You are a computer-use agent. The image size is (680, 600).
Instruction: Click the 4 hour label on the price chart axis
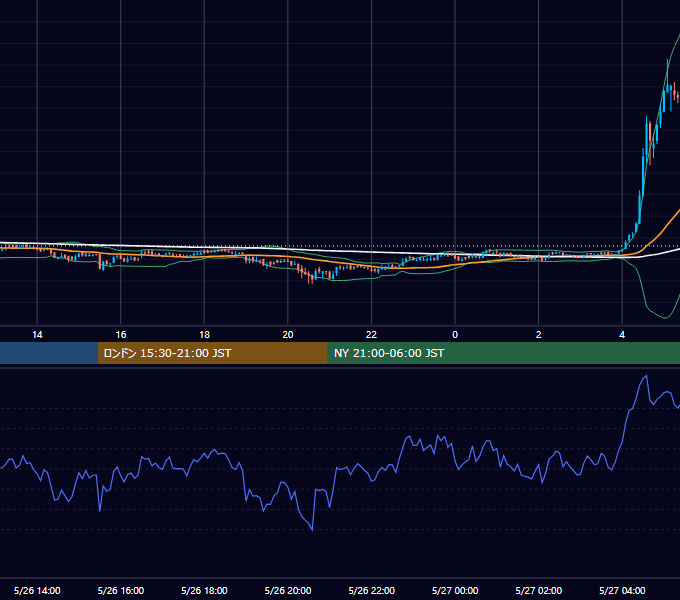622,335
